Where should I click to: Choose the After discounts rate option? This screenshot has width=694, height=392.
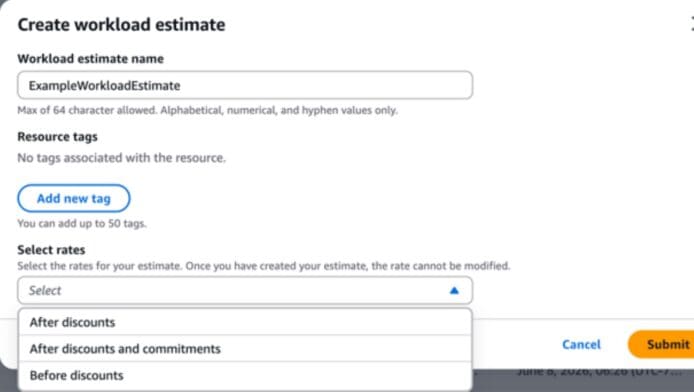pos(245,322)
